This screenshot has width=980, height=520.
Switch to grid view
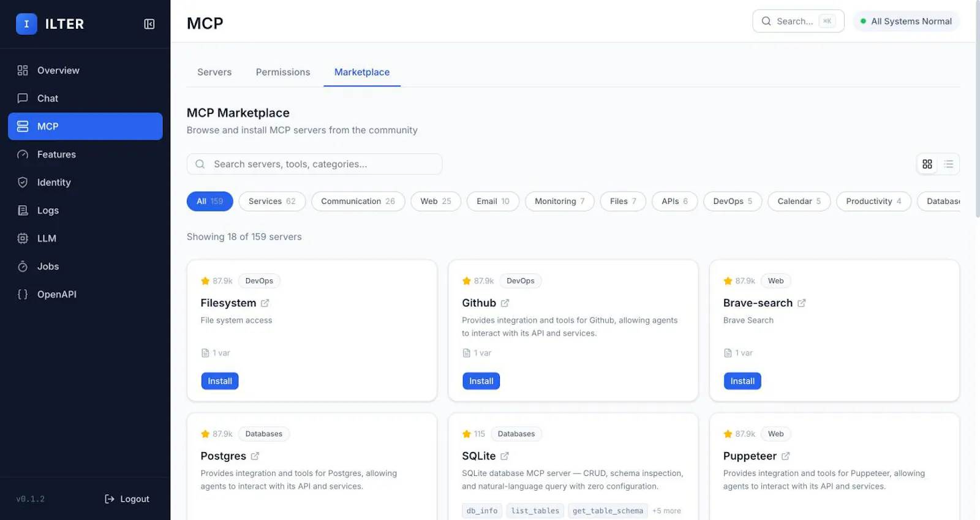[x=927, y=164]
